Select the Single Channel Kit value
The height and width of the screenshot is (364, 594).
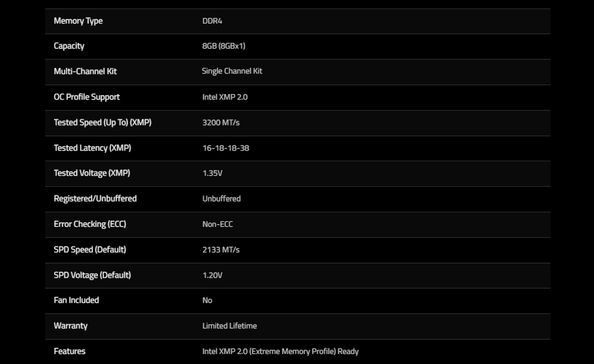click(232, 71)
